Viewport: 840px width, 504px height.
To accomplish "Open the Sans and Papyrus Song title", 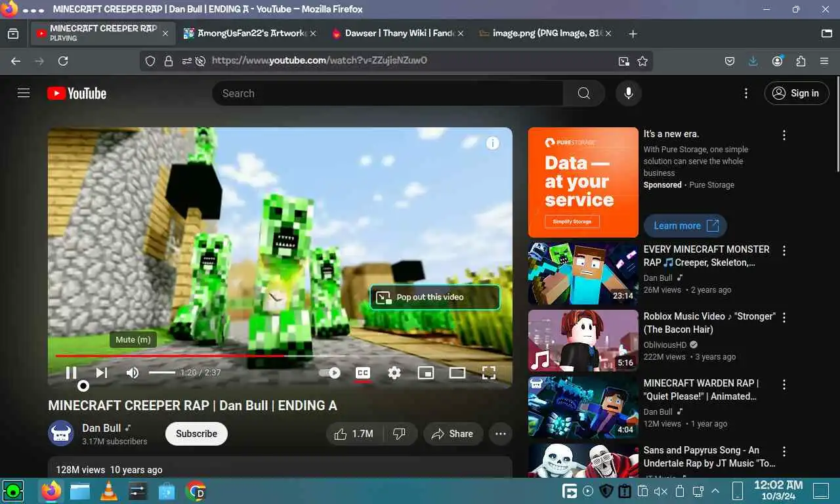I will pos(709,457).
